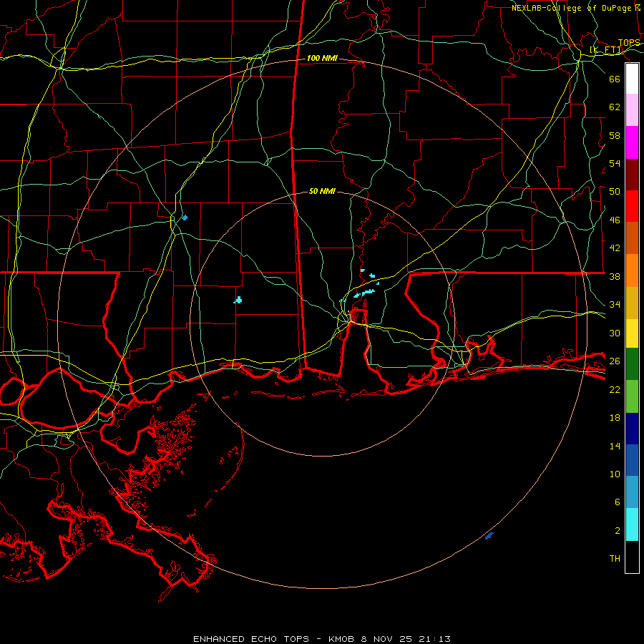Image resolution: width=644 pixels, height=644 pixels.
Task: Click the "46" legend value
Action: point(615,220)
